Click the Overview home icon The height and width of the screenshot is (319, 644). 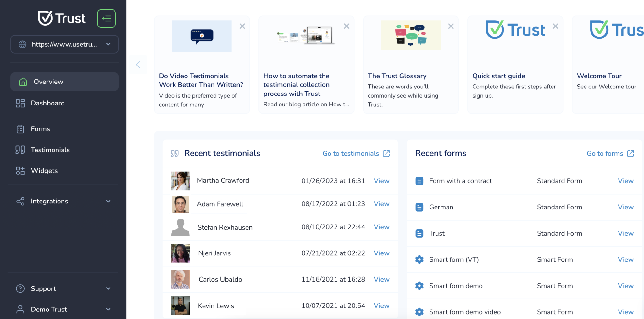click(23, 82)
